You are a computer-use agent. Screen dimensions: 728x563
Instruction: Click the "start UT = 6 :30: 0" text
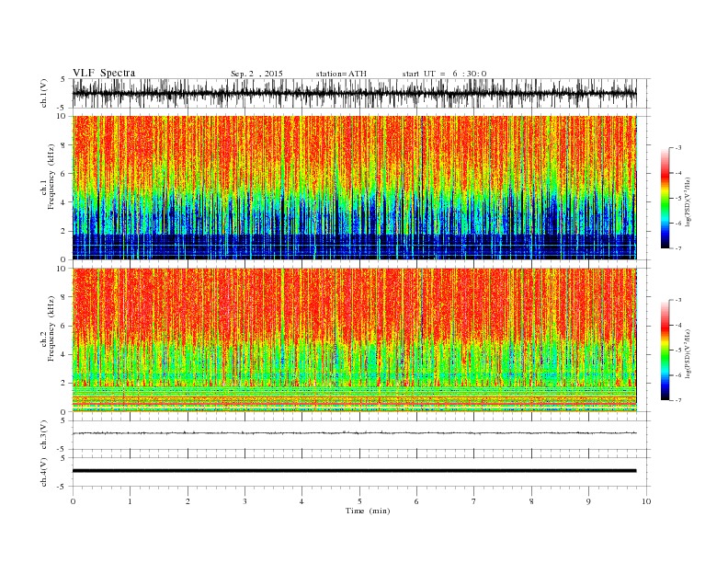click(444, 74)
